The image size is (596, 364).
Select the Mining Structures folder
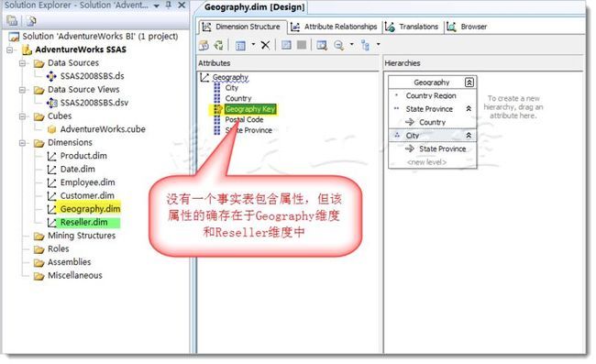(x=82, y=236)
